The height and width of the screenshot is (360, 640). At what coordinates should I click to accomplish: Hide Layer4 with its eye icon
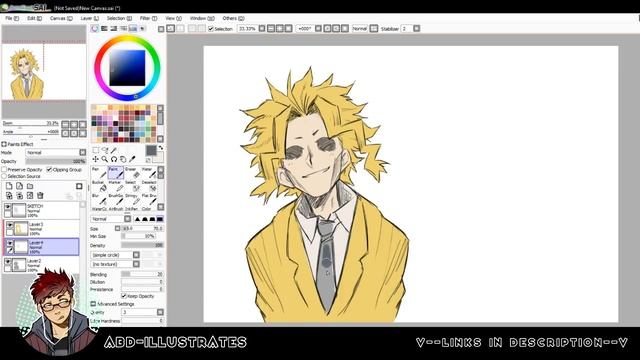click(x=9, y=243)
